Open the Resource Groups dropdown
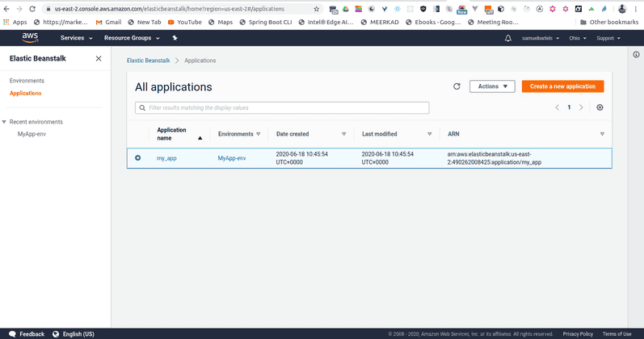Viewport: 644px width, 339px height. tap(132, 38)
